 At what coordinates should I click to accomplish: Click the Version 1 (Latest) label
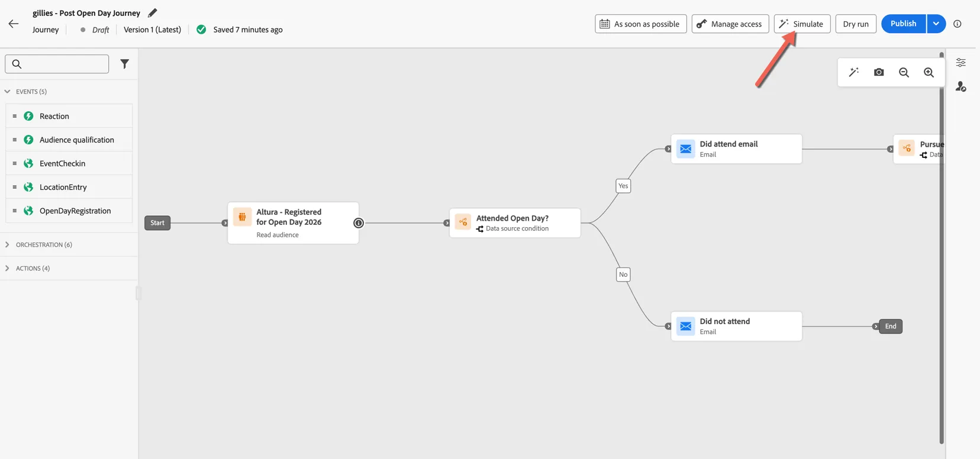pyautogui.click(x=152, y=30)
